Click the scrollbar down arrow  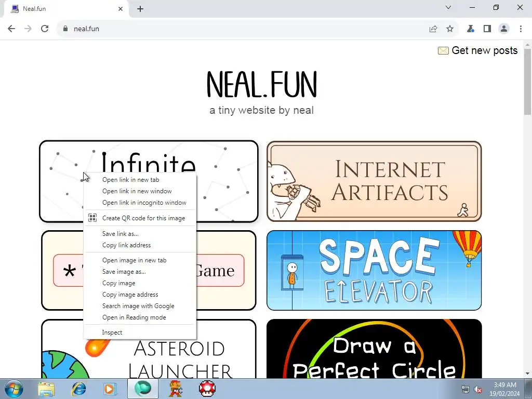[x=527, y=374]
